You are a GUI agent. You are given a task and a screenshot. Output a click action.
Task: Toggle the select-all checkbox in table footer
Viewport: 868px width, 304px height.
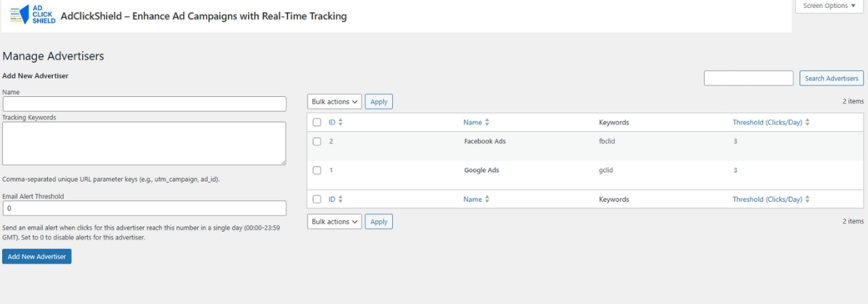(x=317, y=199)
